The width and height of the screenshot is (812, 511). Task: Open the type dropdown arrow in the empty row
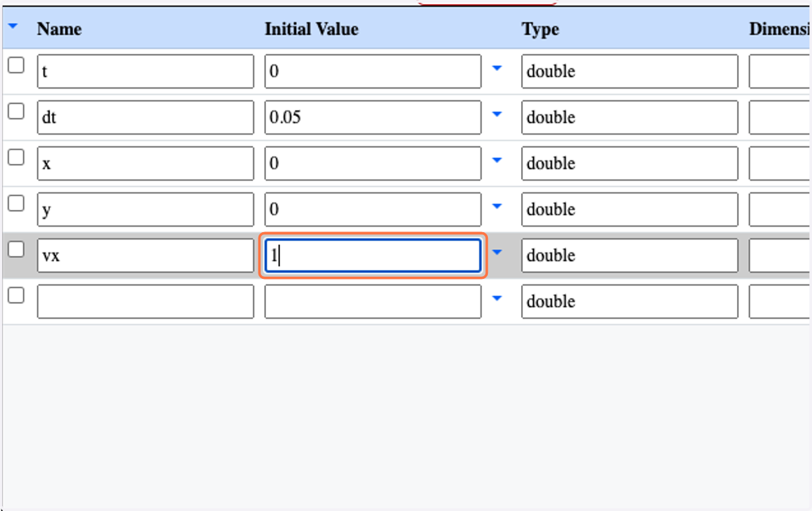tap(497, 298)
